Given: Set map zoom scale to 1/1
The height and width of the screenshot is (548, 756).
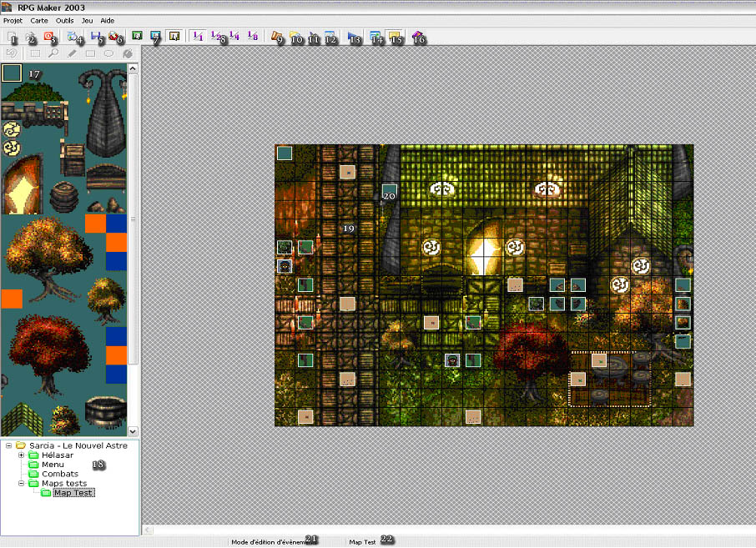Looking at the screenshot, I should point(197,37).
